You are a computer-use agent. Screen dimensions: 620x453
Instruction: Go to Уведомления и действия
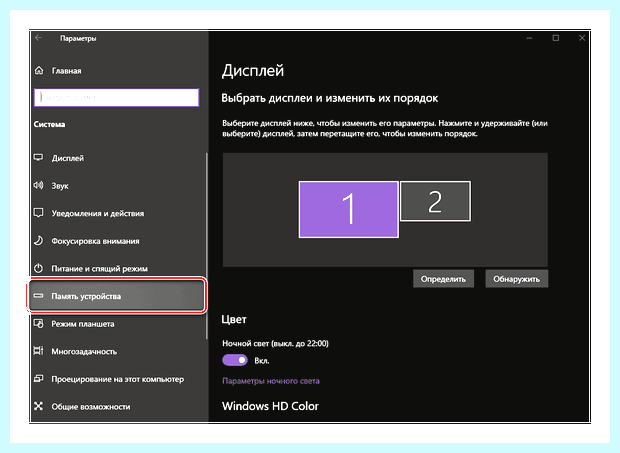tap(98, 213)
